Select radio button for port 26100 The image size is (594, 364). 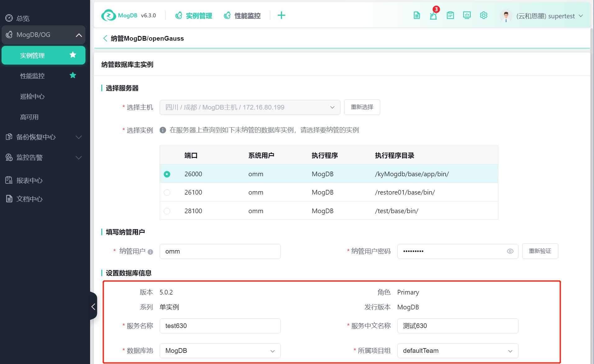pos(167,192)
